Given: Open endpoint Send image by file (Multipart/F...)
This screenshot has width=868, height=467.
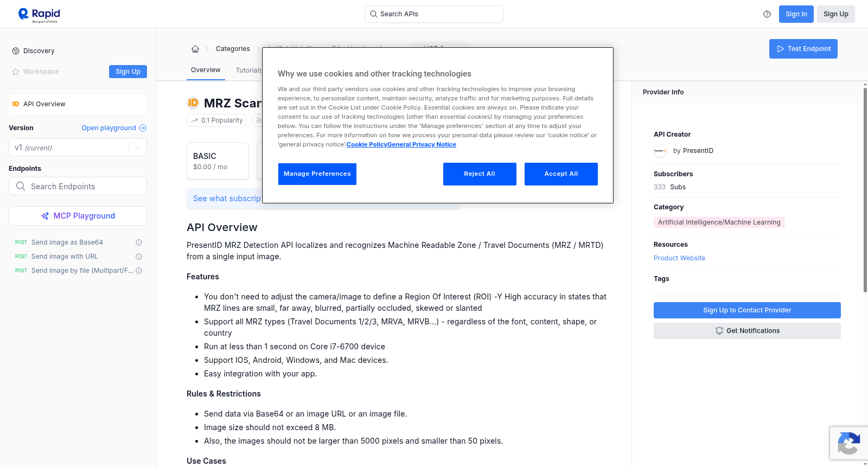Looking at the screenshot, I should coord(82,271).
